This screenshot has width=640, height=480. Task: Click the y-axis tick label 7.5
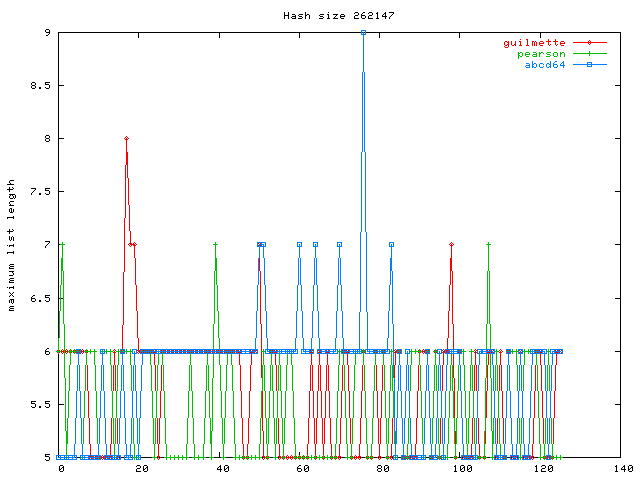pyautogui.click(x=41, y=191)
